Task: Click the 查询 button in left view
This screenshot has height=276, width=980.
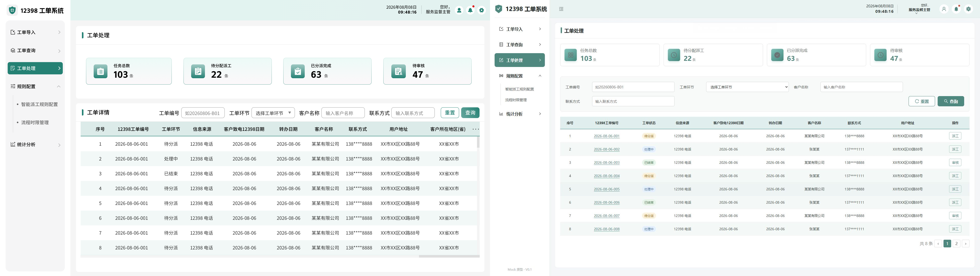Action: pos(470,113)
